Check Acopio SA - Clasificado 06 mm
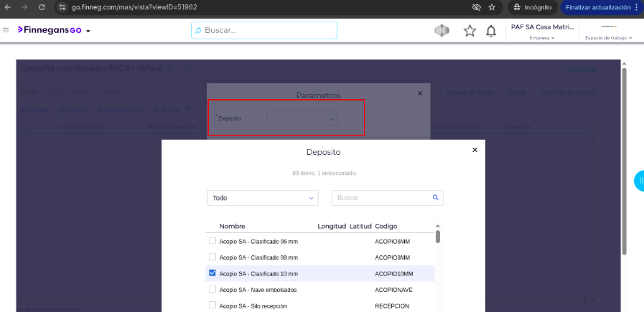The image size is (644, 312). coord(212,241)
